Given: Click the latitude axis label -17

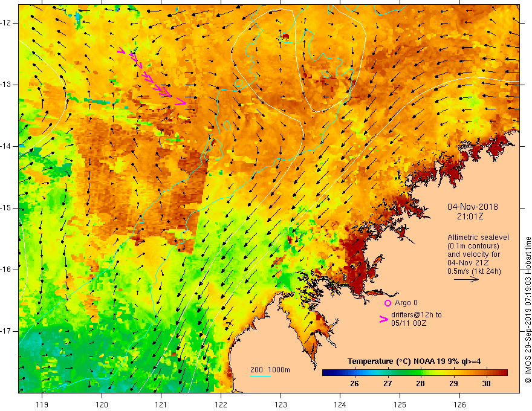Looking at the screenshot, I should click(x=6, y=331).
